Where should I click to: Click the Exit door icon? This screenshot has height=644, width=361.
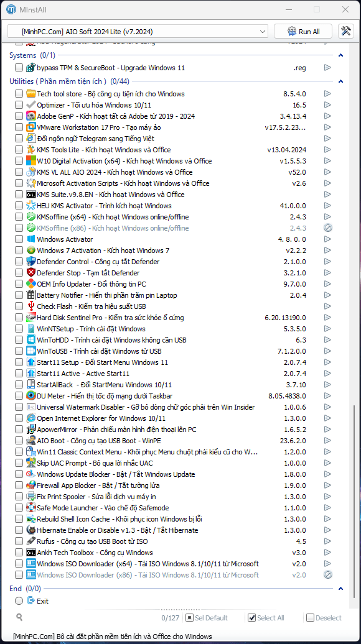coord(31,601)
